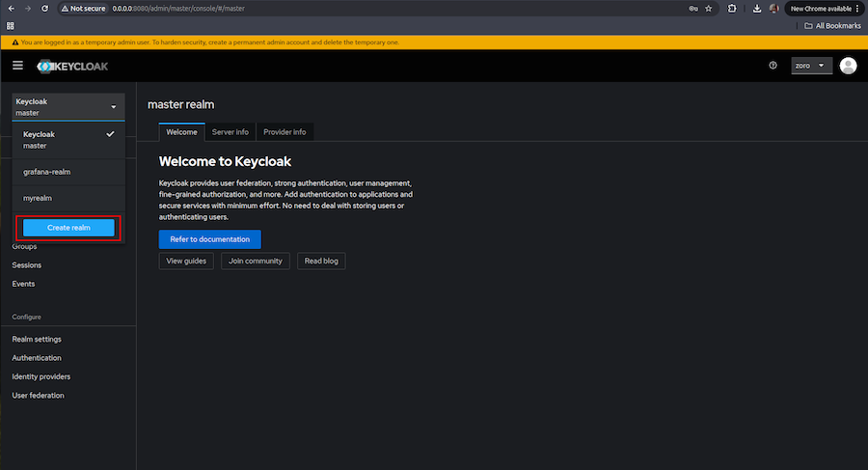The image size is (868, 470).
Task: Open the Server info tab
Action: point(231,132)
